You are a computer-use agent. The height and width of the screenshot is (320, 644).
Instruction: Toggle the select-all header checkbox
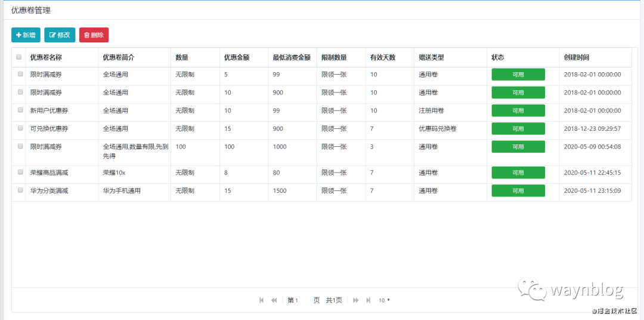(19, 57)
